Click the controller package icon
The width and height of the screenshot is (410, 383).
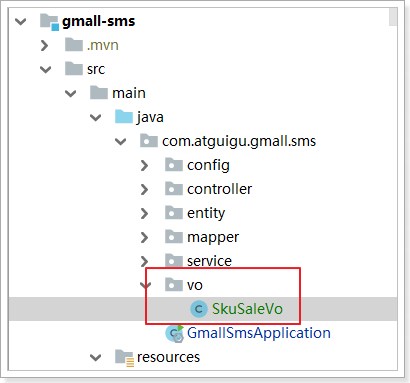[174, 189]
